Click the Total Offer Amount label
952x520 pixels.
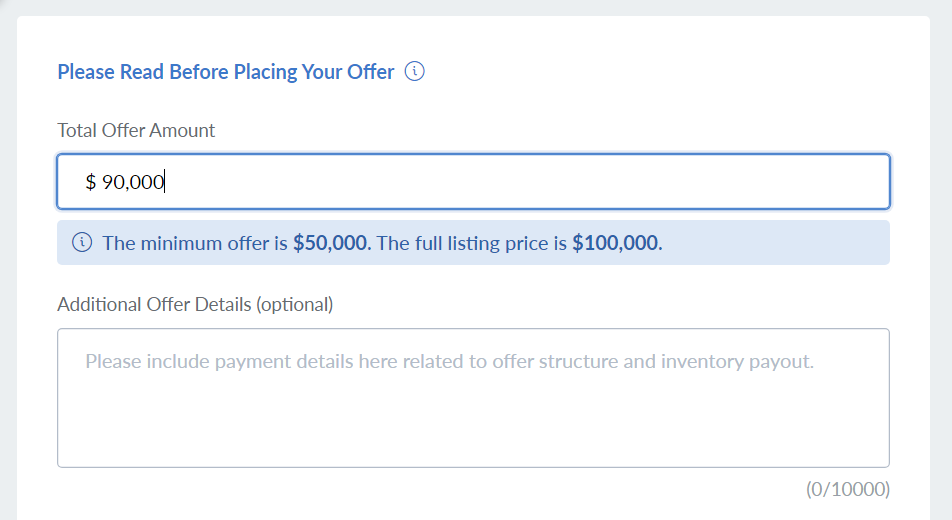click(136, 130)
